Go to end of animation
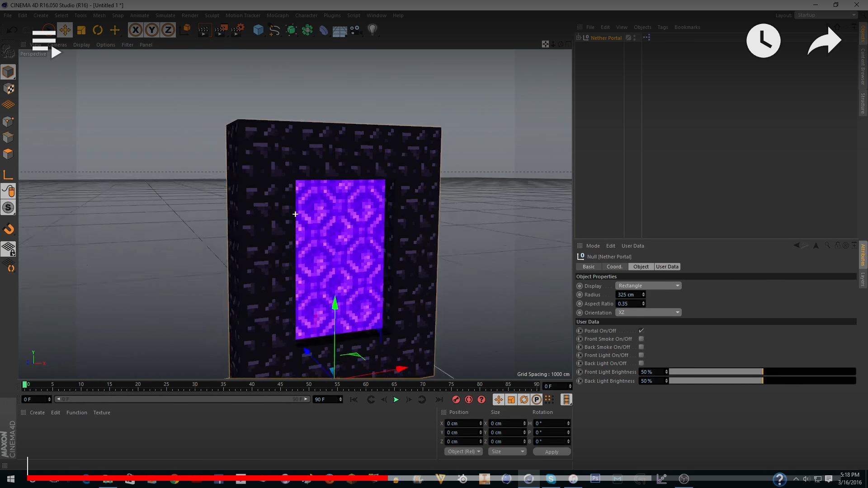 tap(439, 399)
